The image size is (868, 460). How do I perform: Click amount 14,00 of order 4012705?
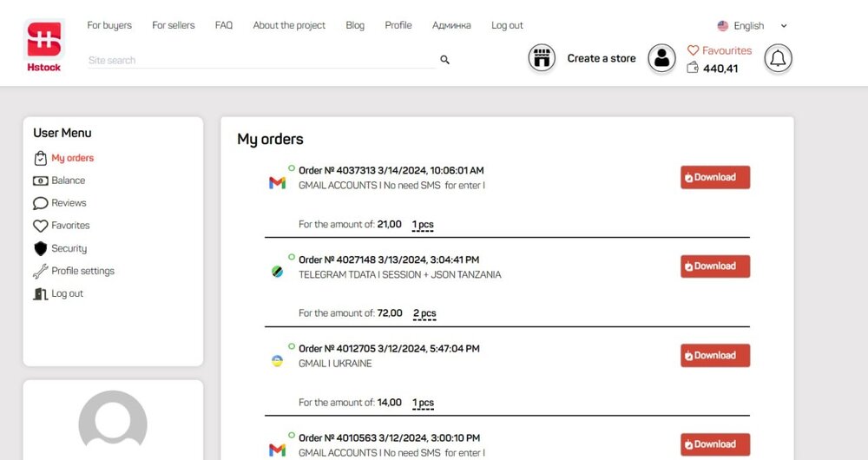point(389,403)
